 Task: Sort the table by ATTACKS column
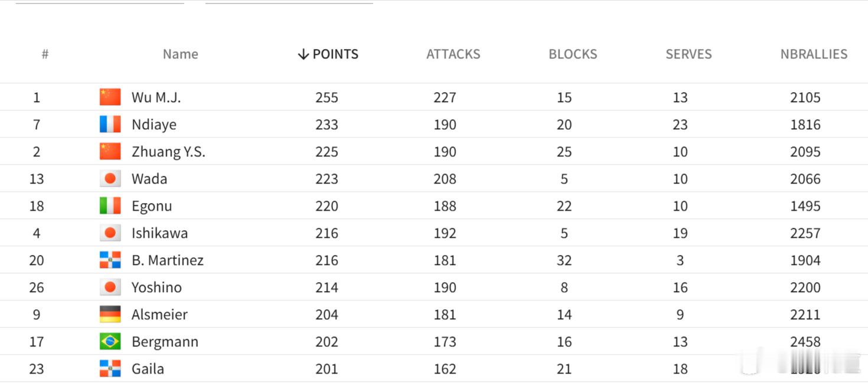coord(453,54)
